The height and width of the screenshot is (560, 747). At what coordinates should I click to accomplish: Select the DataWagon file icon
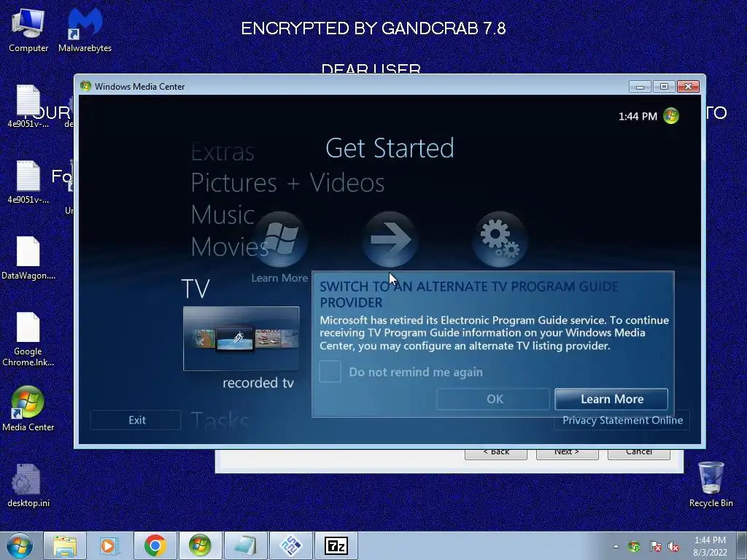[28, 257]
